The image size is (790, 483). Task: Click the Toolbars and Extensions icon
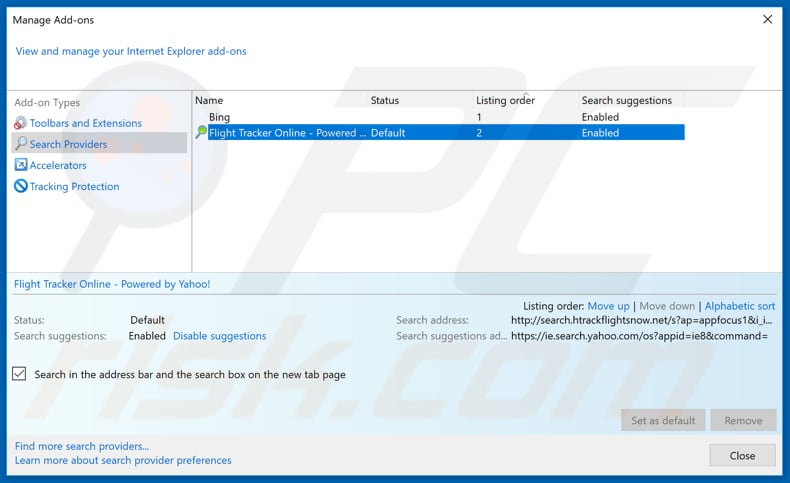click(20, 123)
